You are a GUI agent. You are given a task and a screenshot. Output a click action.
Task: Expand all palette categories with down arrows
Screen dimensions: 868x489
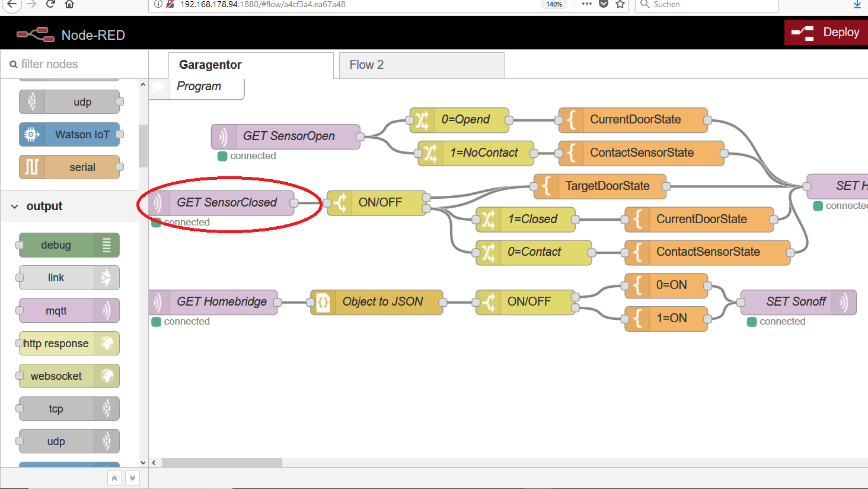[133, 478]
